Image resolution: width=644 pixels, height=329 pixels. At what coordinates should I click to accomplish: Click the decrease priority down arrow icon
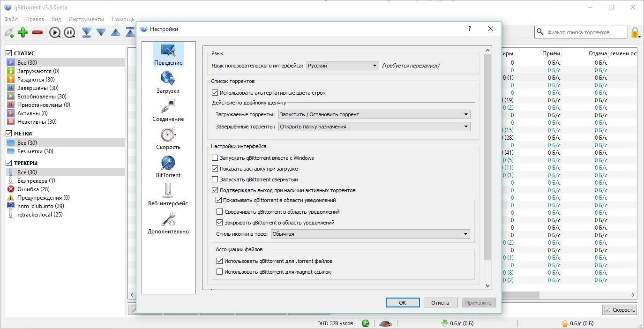pos(101,32)
